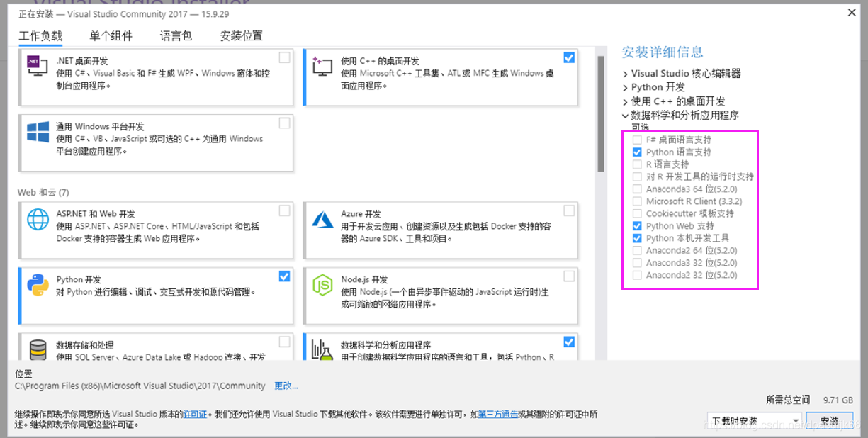Image resolution: width=868 pixels, height=438 pixels.
Task: Enable R 语言支持 option
Action: pos(637,164)
